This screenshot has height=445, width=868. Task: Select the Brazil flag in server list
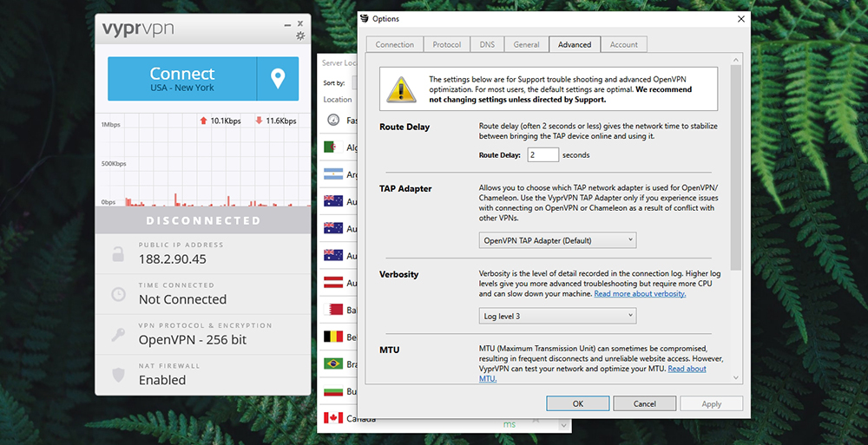pos(333,363)
